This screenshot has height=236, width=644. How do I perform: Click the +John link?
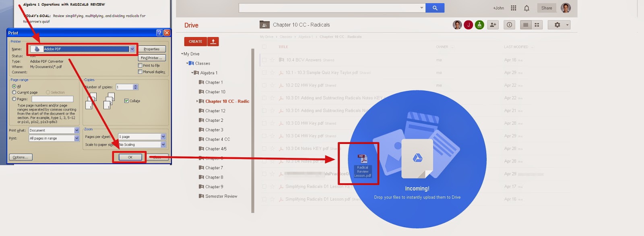tap(498, 8)
